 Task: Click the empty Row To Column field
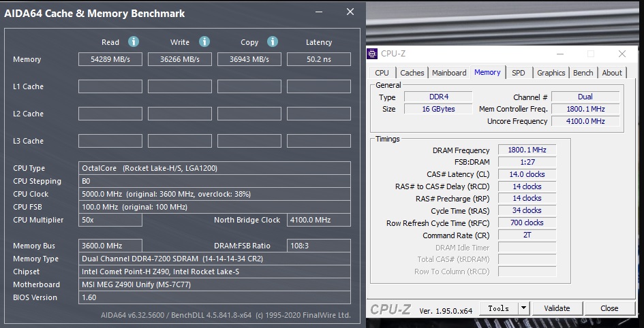click(x=527, y=272)
